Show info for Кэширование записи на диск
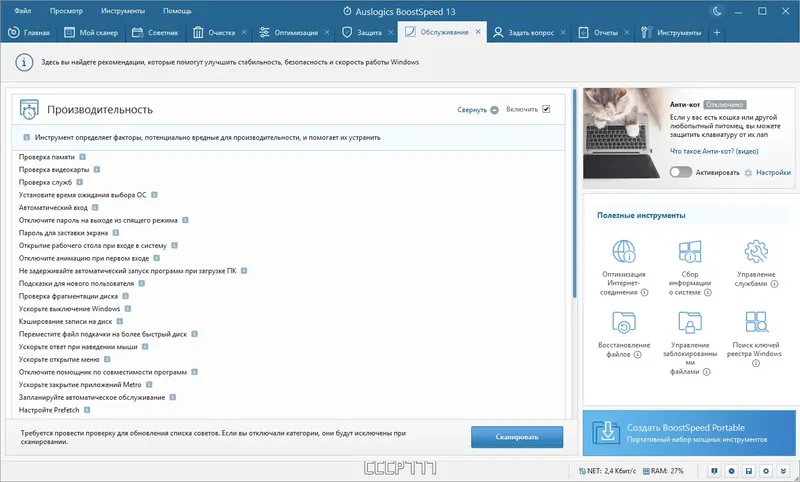Viewport: 800px width, 482px height. click(120, 321)
